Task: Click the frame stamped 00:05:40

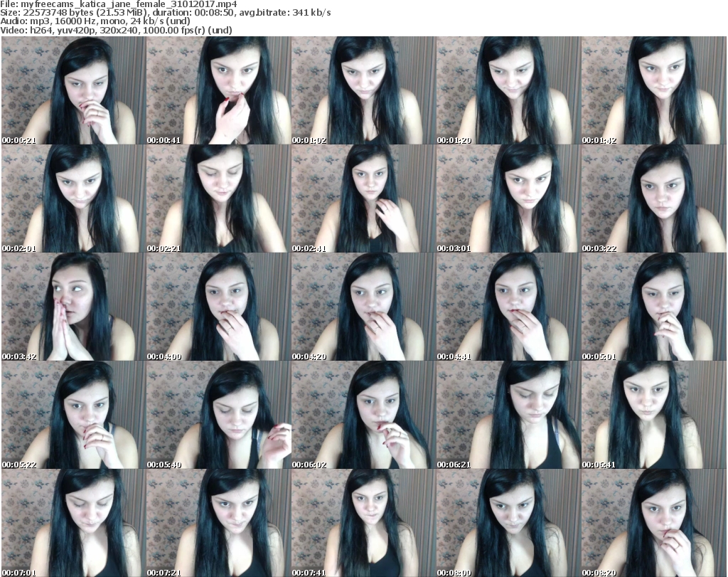Action: click(x=218, y=415)
